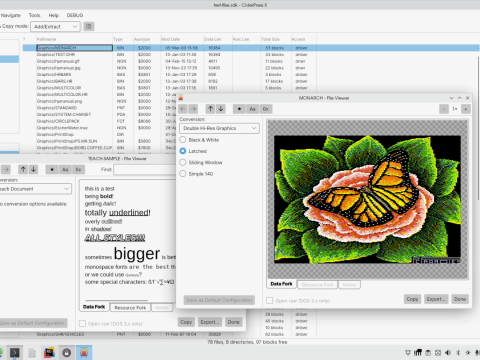This screenshot has height=360, width=480.
Task: Select Black & White radio option
Action: pos(199,140)
